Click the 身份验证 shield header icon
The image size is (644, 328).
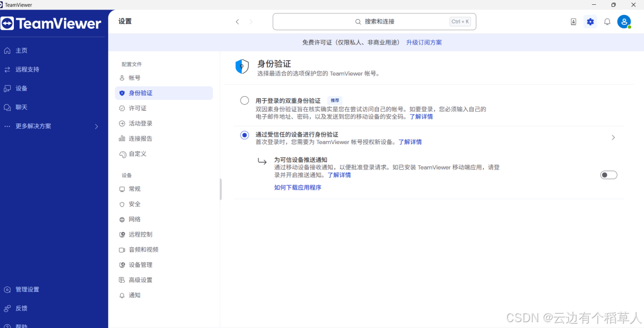(x=242, y=66)
